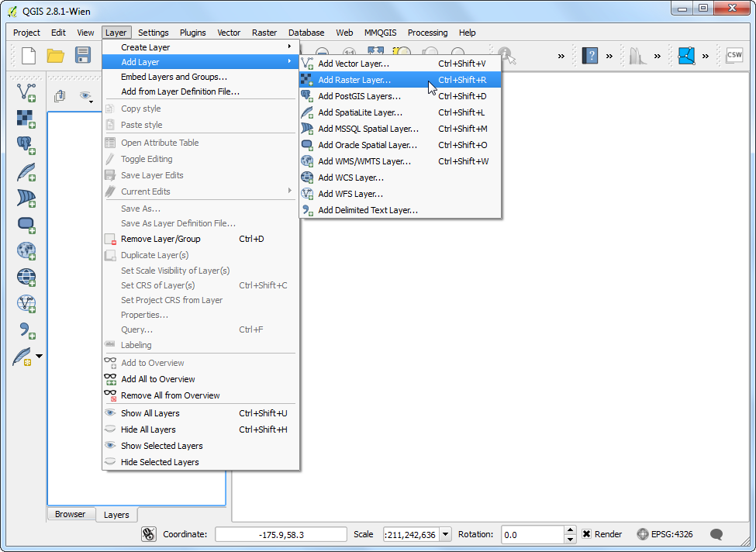This screenshot has width=756, height=552.
Task: Click Add SpatiaLite Layer feather icon in sidebar
Action: click(x=26, y=172)
